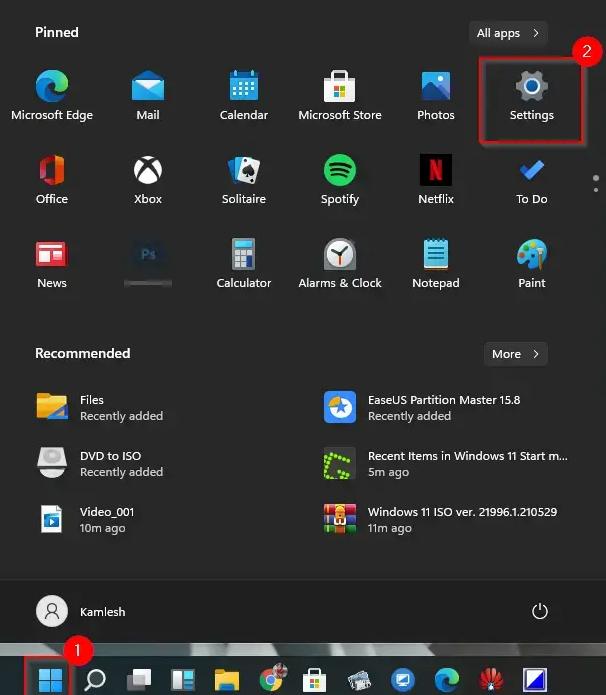This screenshot has height=695, width=606.
Task: Launch Netflix from pinned apps
Action: [435, 179]
